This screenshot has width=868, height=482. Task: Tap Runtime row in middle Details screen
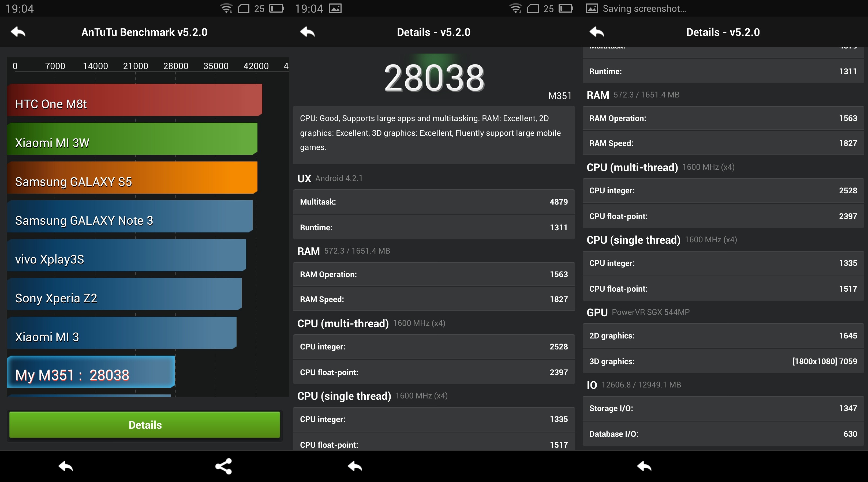[434, 227]
